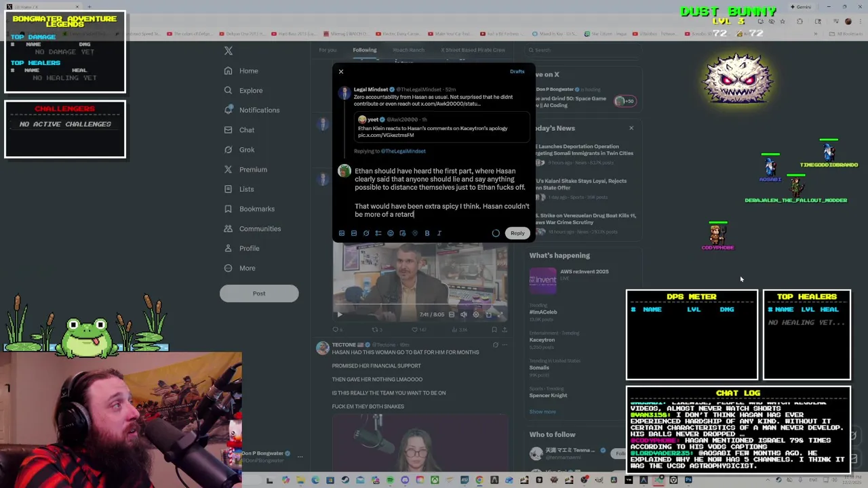Screen dimensions: 868x488
Task: Reply to the video post
Action: tap(337, 330)
